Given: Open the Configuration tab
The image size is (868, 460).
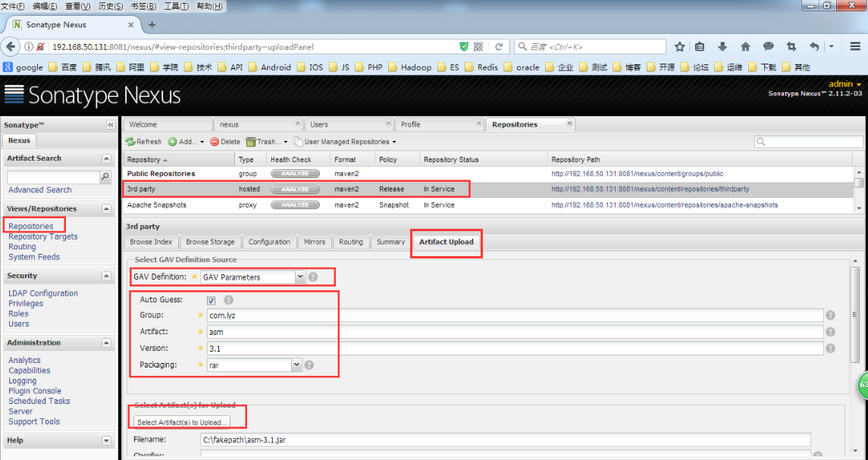Looking at the screenshot, I should pos(269,242).
